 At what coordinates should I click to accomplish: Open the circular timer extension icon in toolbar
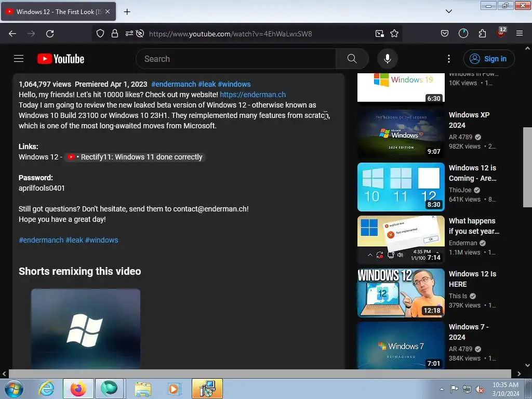click(x=463, y=34)
